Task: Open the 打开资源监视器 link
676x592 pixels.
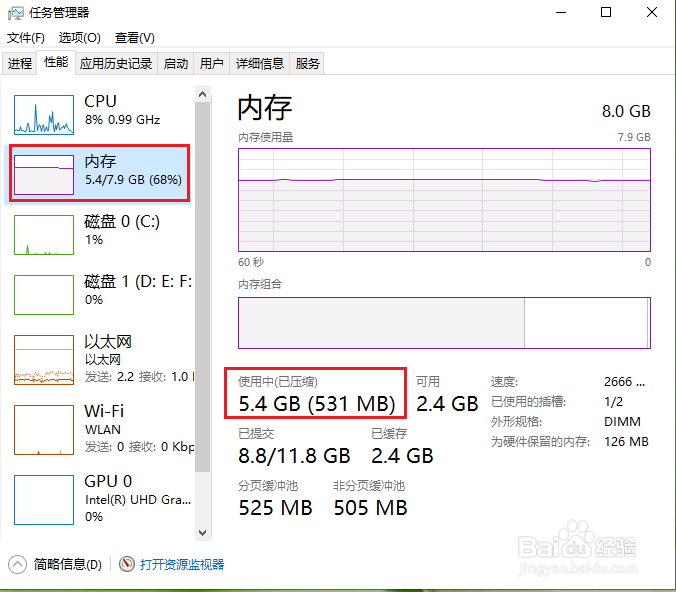Action: coord(182,564)
